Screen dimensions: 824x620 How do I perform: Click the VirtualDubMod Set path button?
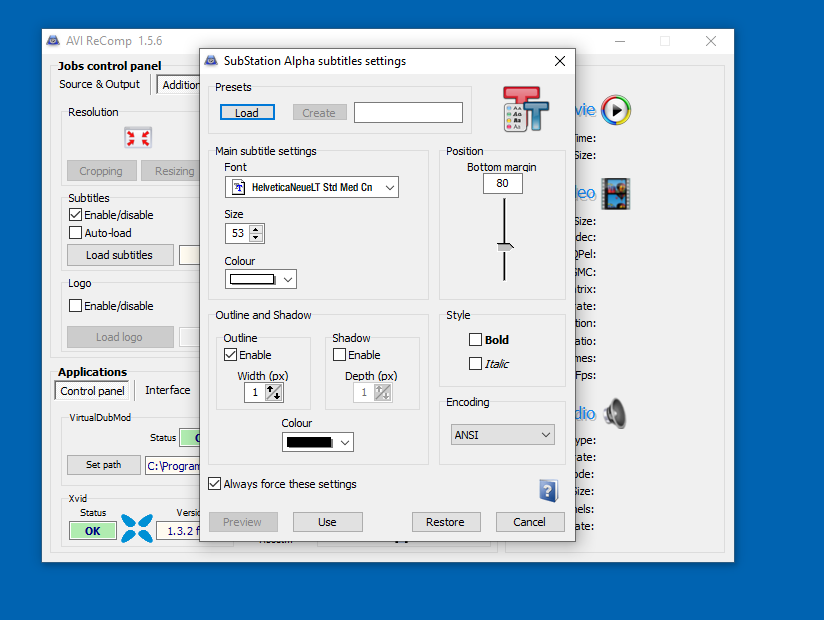tap(104, 465)
